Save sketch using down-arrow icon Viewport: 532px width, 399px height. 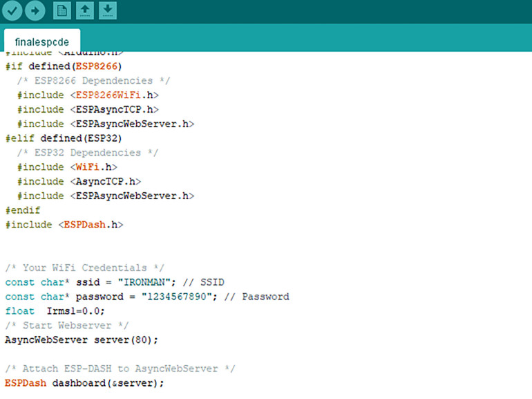[x=107, y=10]
